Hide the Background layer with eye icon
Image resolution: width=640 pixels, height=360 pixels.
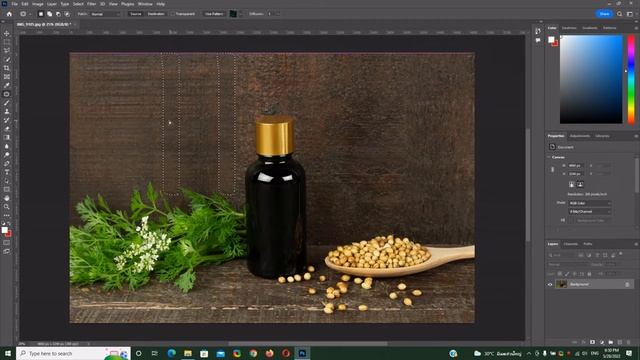coord(550,284)
